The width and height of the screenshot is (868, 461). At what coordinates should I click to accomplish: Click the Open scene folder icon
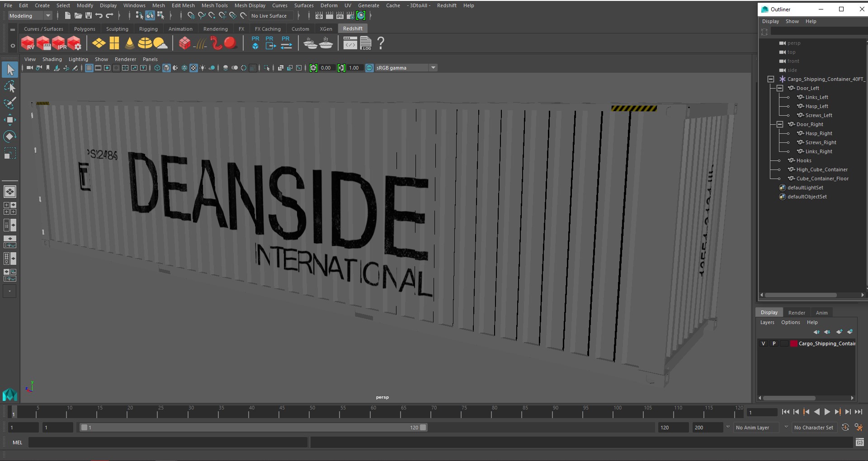(78, 15)
